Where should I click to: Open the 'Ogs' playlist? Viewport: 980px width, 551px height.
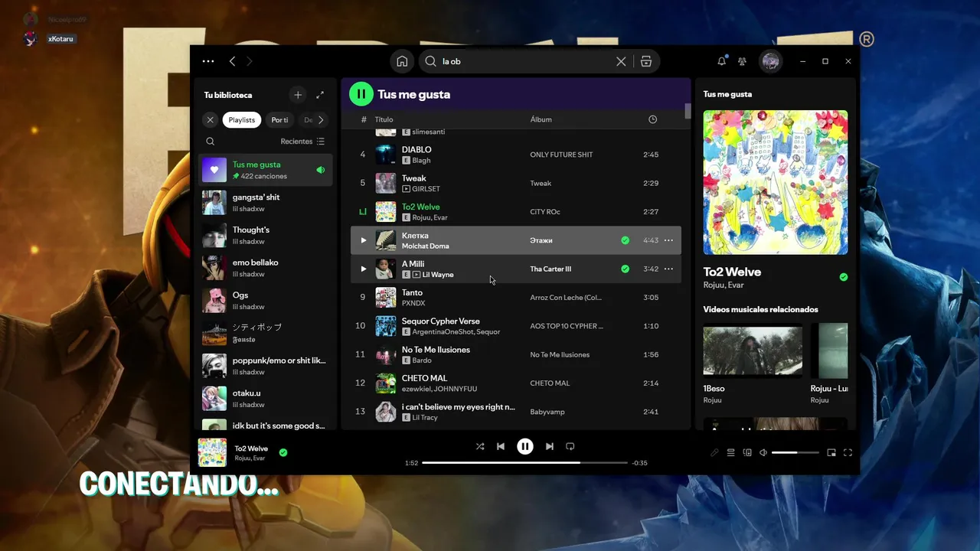(x=266, y=301)
